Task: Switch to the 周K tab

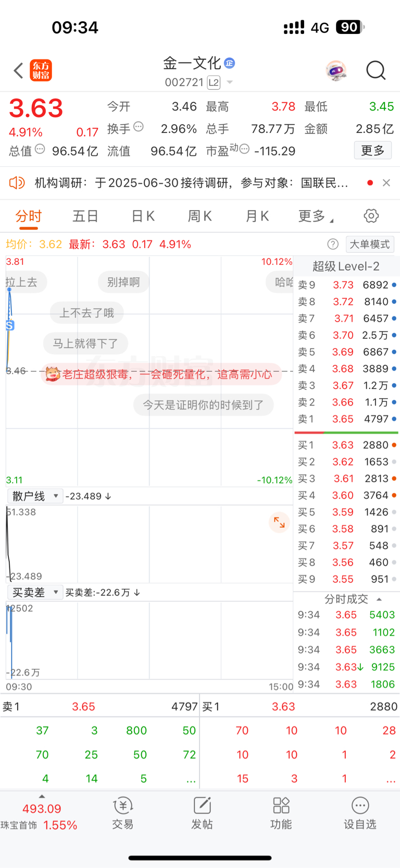Action: point(199,216)
